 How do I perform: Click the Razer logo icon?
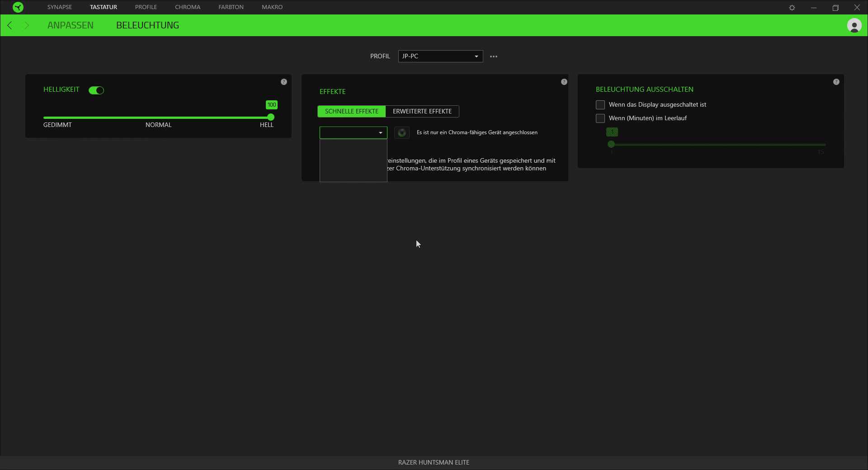click(18, 7)
